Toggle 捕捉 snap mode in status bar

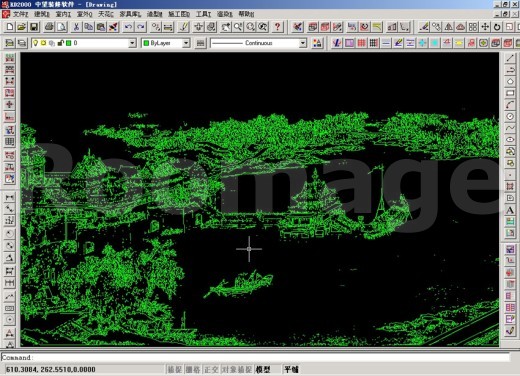tap(175, 369)
